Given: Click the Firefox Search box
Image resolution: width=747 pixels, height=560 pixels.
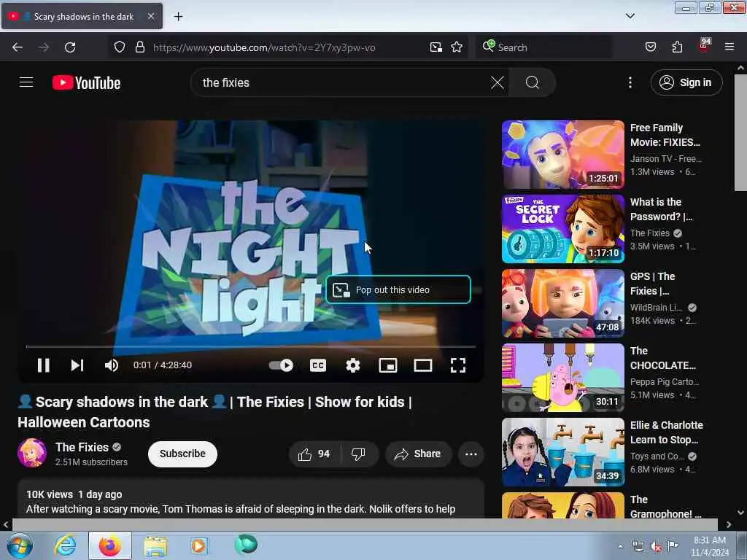Looking at the screenshot, I should (544, 47).
